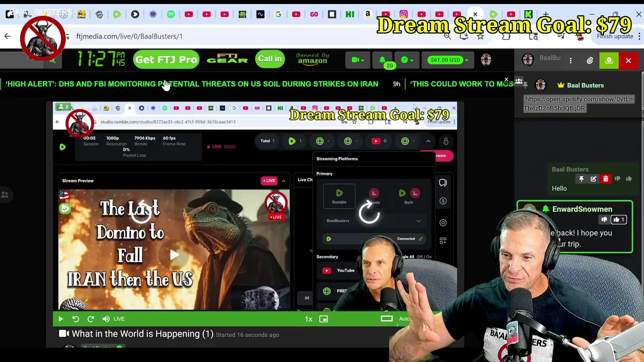Open the BaalBusters channel dropdown
The width and height of the screenshot is (644, 362).
(x=373, y=221)
